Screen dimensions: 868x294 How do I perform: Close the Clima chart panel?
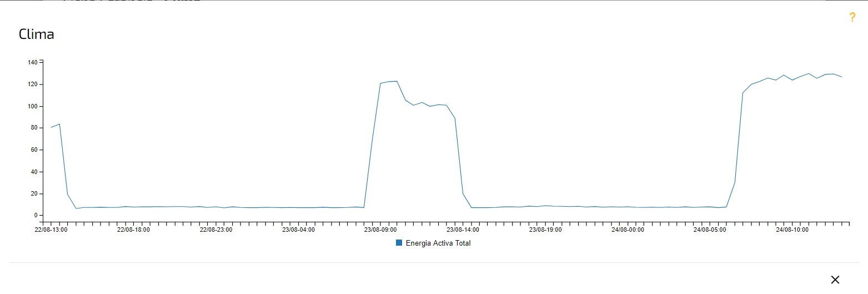click(835, 280)
